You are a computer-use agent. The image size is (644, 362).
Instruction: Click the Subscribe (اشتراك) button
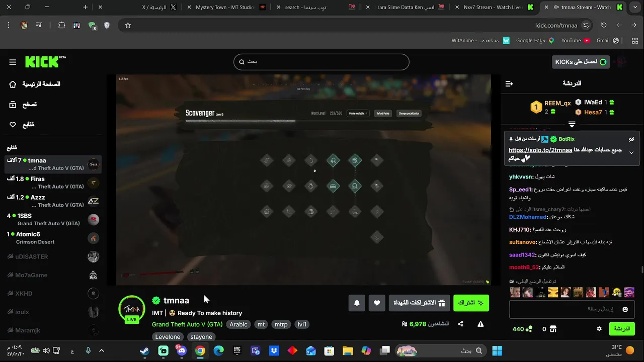[x=471, y=303]
